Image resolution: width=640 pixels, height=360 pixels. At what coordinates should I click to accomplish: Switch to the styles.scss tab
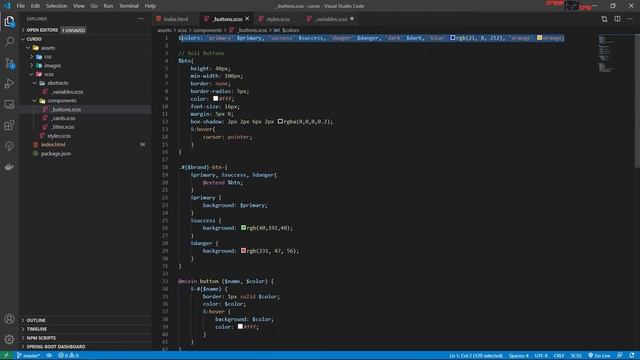[278, 19]
